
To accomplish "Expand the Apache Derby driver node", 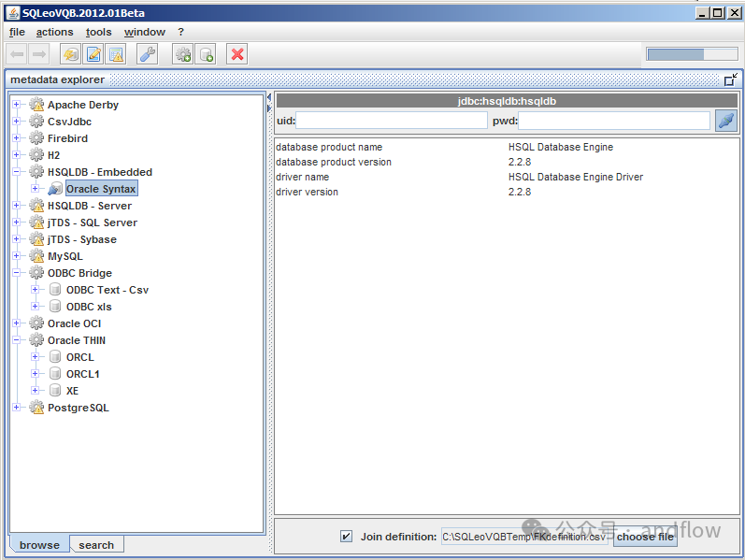I will pyautogui.click(x=17, y=105).
